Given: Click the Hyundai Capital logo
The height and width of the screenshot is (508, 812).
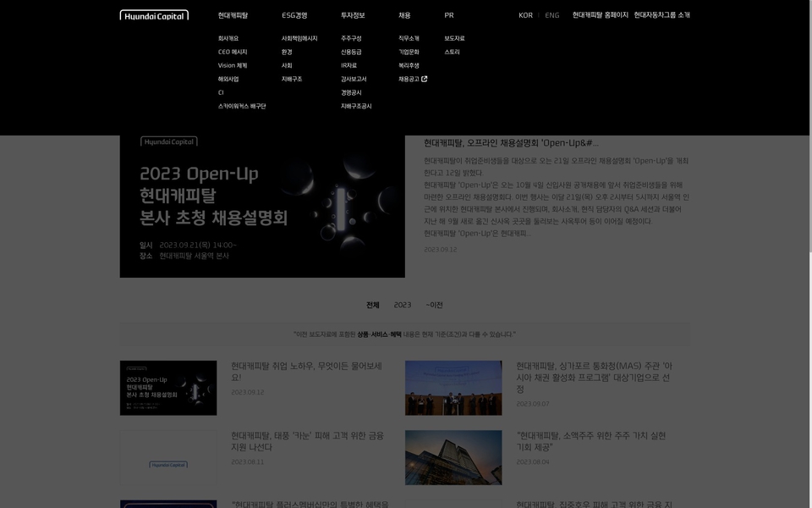Looking at the screenshot, I should pos(154,15).
